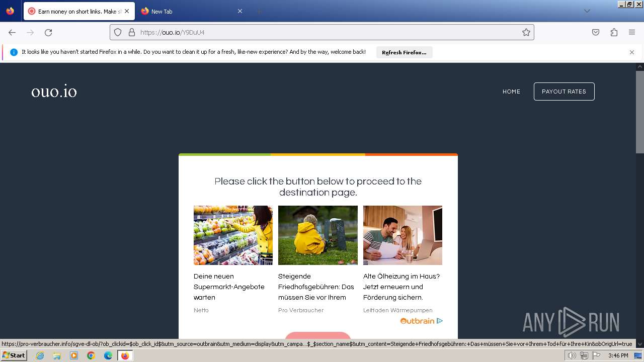Viewport: 644px width, 362px height.
Task: Open a new tab with plus
Action: 259,11
